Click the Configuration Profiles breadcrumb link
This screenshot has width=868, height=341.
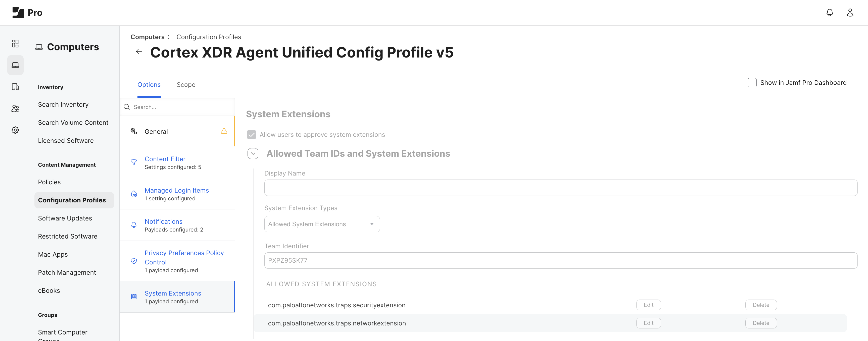click(x=209, y=37)
